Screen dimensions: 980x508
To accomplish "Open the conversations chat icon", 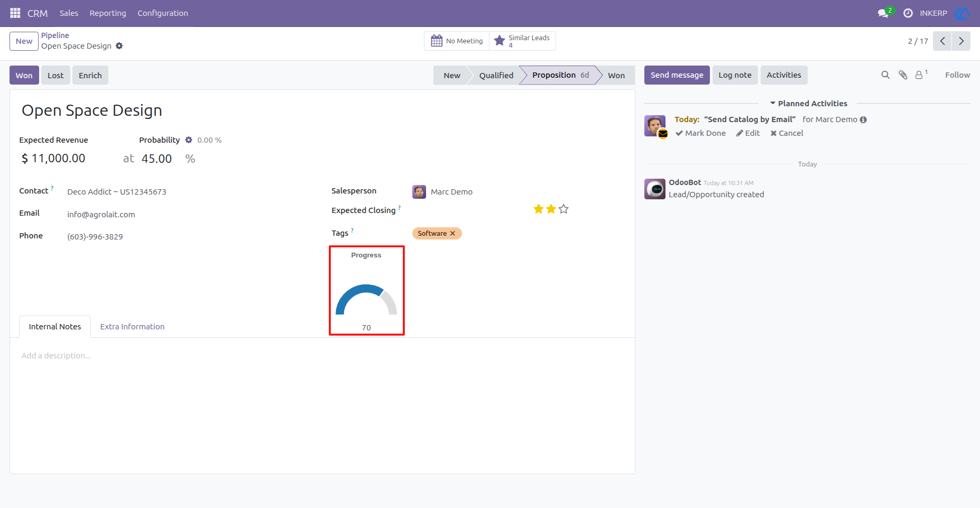I will click(883, 13).
